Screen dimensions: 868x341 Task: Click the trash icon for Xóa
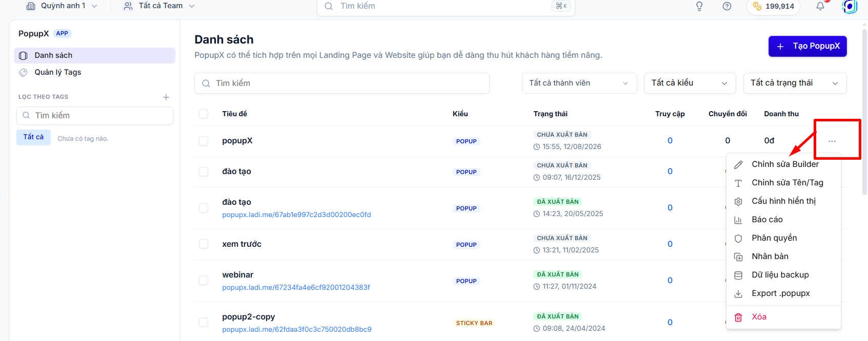tap(738, 317)
